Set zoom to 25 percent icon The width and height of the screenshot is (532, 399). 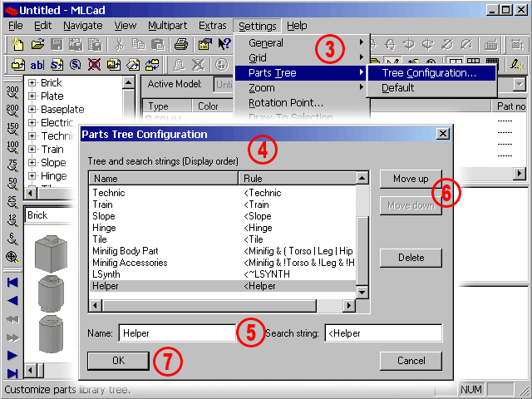pos(12,202)
